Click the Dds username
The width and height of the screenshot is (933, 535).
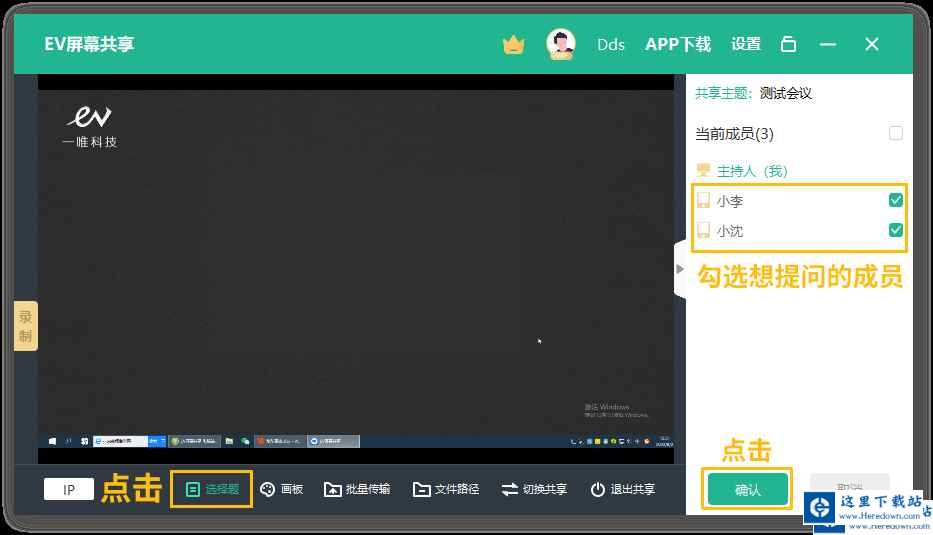tap(610, 45)
